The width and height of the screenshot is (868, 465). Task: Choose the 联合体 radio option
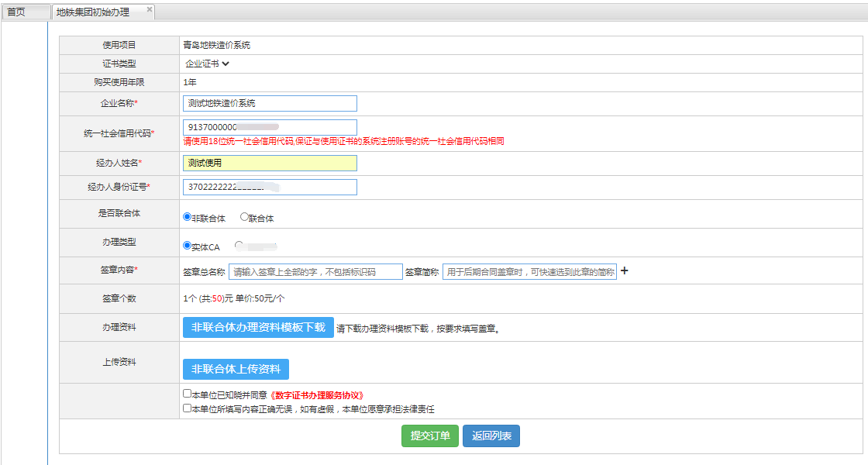[244, 218]
